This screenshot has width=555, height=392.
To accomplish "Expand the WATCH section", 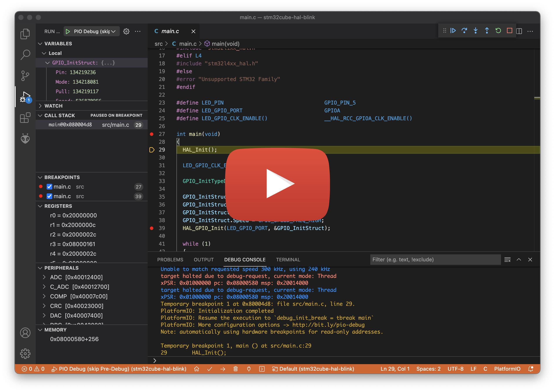I will click(x=40, y=106).
